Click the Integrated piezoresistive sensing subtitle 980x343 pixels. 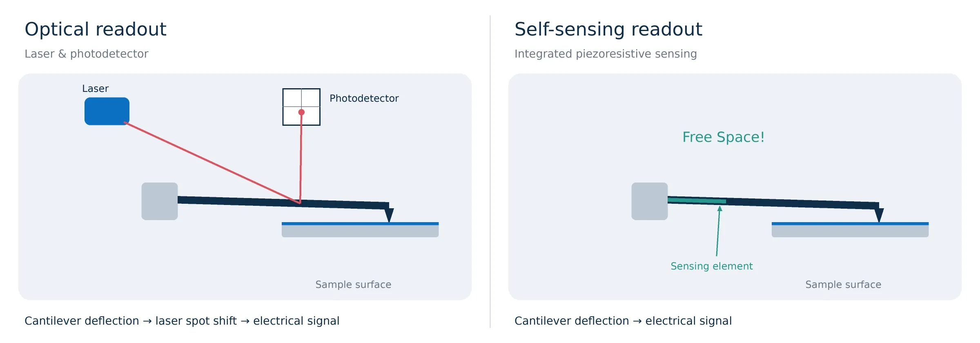click(x=606, y=54)
